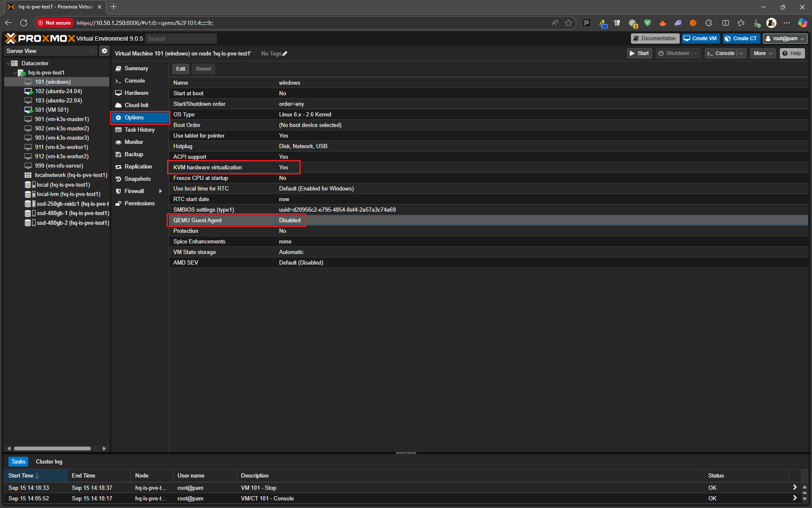Select VM 999 (vm-nfs-server)
Screen dimensions: 812x508
pyautogui.click(x=59, y=166)
